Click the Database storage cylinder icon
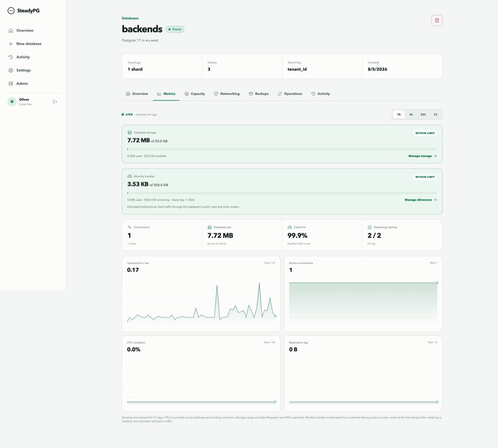Image resolution: width=498 pixels, height=448 pixels. [130, 133]
